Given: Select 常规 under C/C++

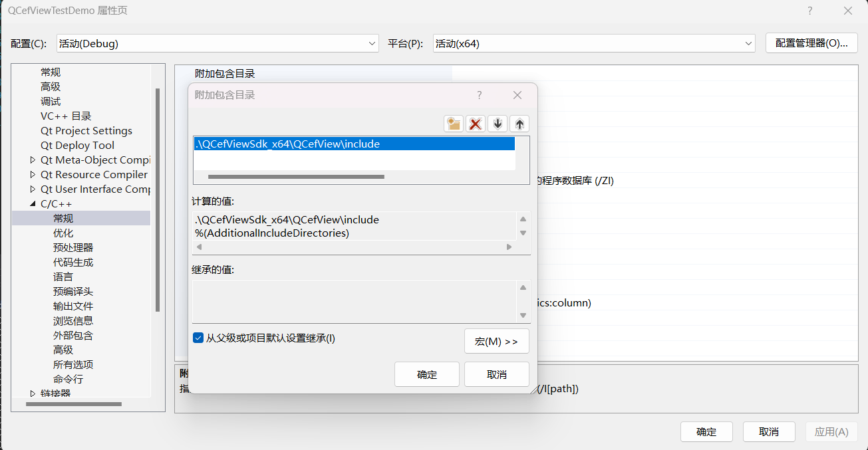Looking at the screenshot, I should [x=63, y=218].
